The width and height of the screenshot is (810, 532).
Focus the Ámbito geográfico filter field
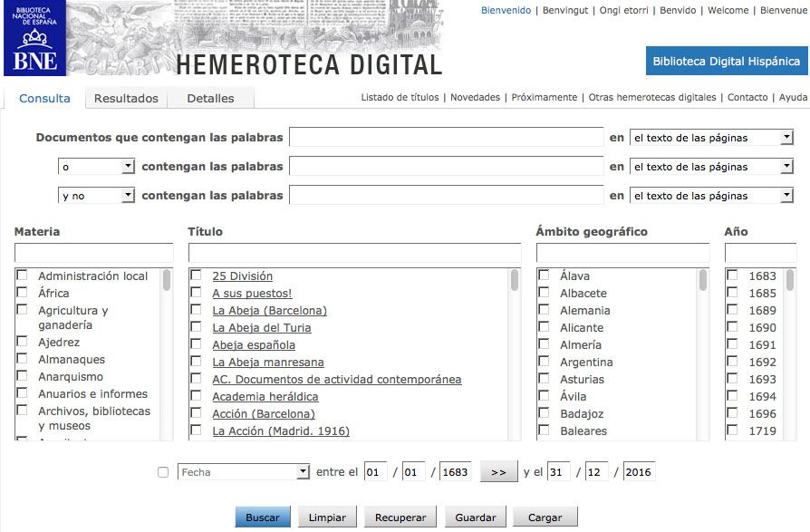(623, 253)
